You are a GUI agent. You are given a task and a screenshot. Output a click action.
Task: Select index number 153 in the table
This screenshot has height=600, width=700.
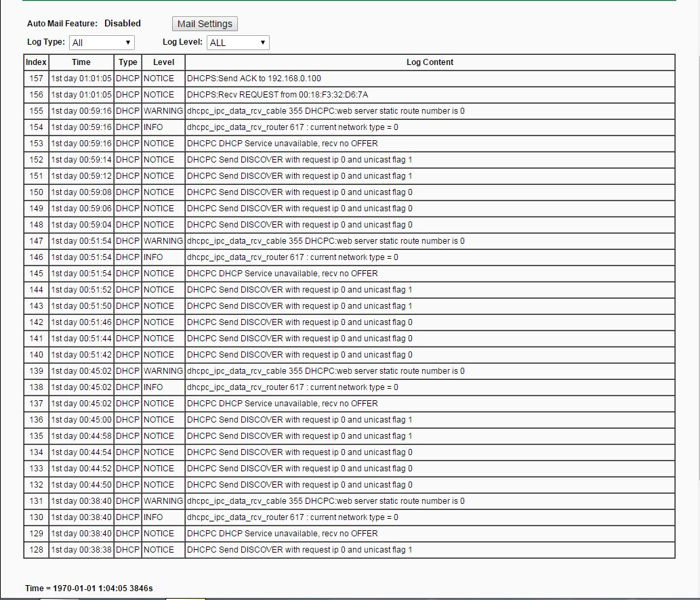point(36,144)
